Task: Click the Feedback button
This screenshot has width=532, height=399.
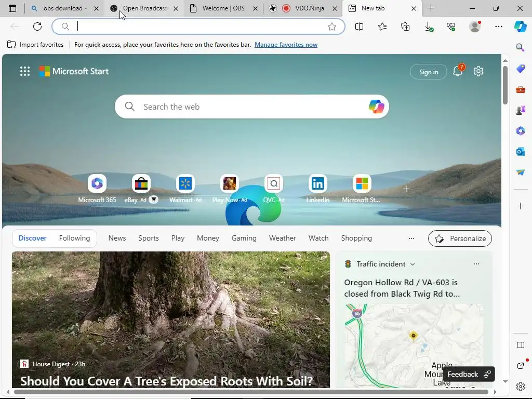Action: pos(469,374)
